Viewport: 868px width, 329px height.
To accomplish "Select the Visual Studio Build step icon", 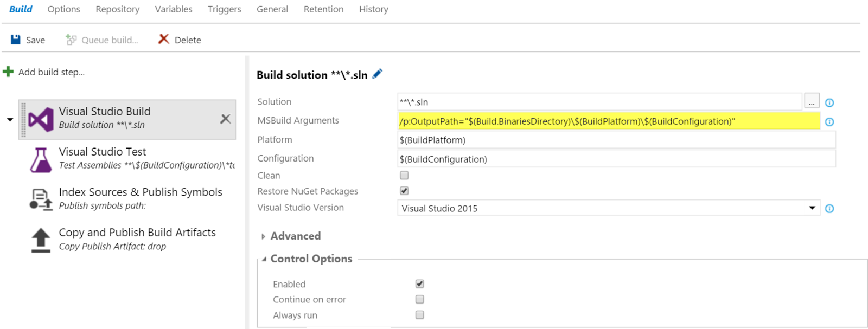I will (x=41, y=119).
